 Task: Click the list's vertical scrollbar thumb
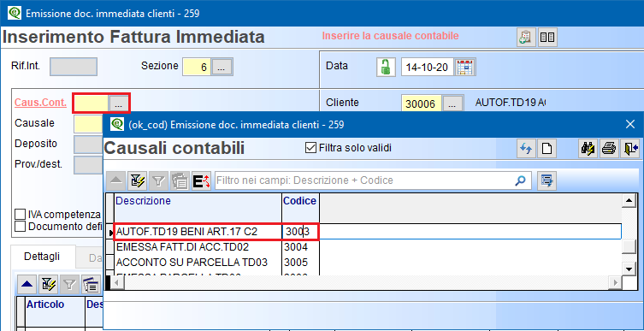coord(629,246)
